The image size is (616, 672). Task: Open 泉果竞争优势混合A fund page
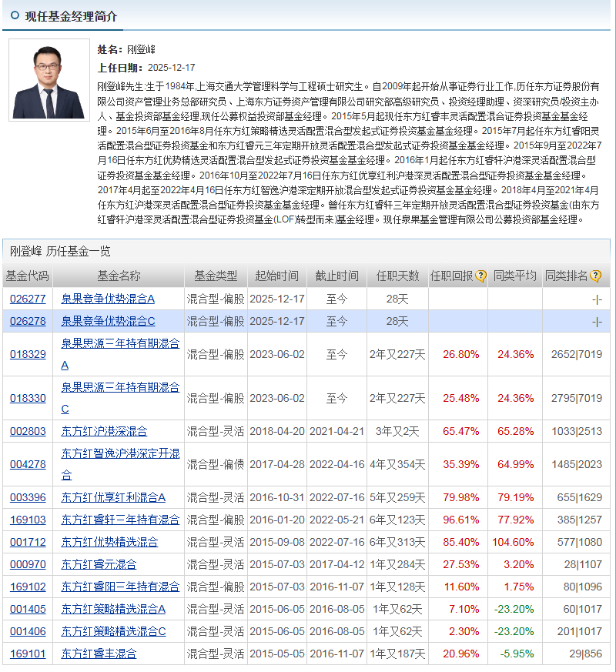(x=108, y=299)
